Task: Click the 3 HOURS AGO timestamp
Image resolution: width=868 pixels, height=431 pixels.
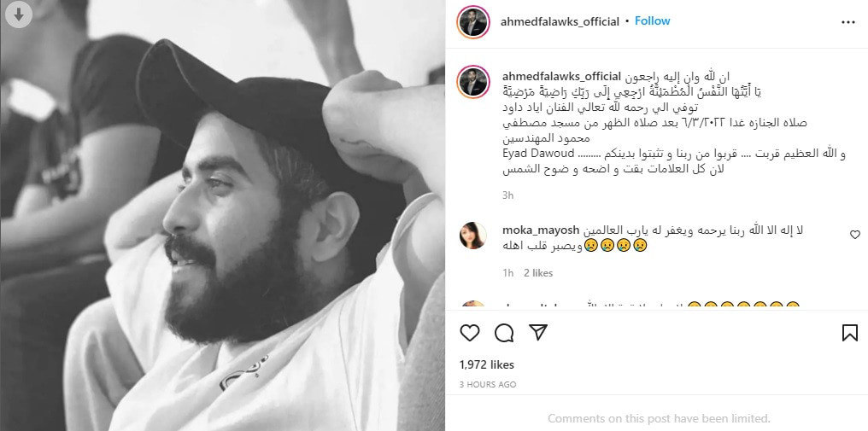Action: [488, 385]
